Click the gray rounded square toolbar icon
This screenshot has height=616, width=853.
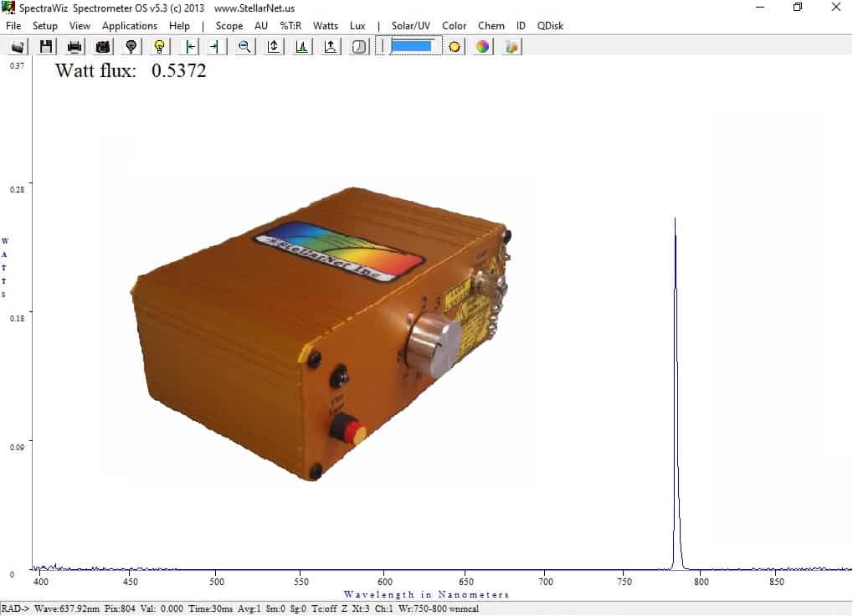click(x=358, y=47)
